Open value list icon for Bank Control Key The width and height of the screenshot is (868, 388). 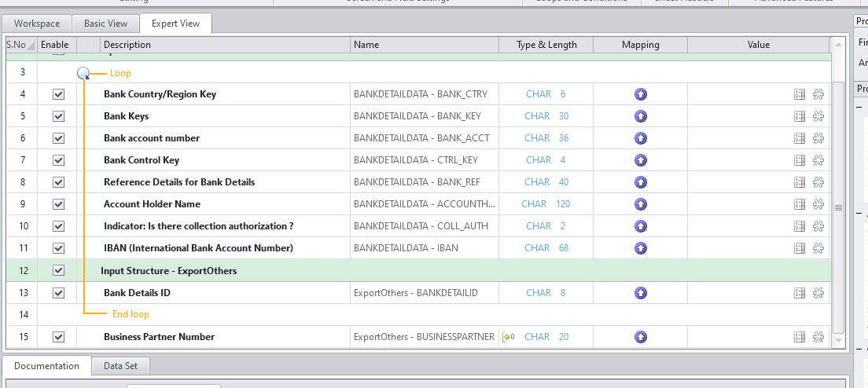point(800,160)
